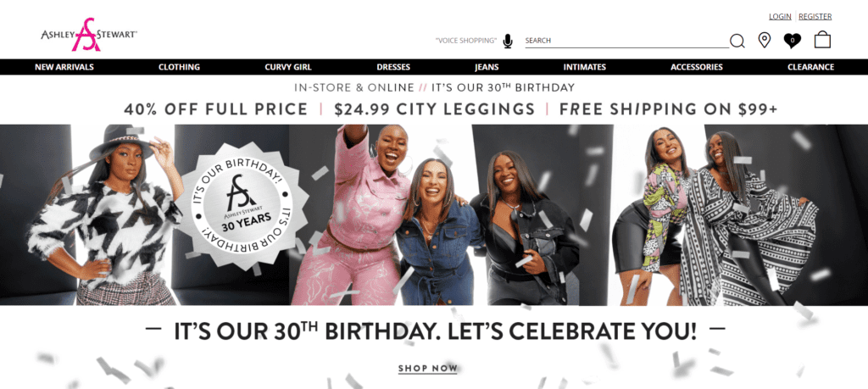Click the magnifying glass search icon

[x=737, y=41]
